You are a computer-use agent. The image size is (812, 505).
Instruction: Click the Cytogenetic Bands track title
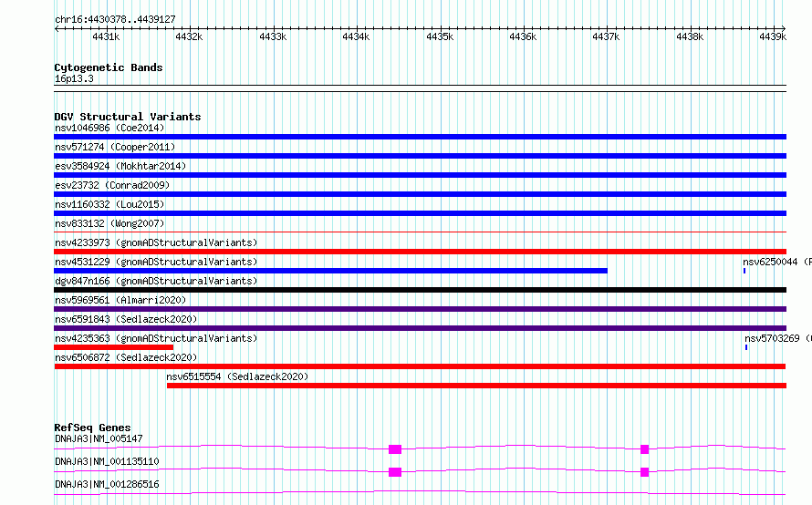[x=109, y=67]
